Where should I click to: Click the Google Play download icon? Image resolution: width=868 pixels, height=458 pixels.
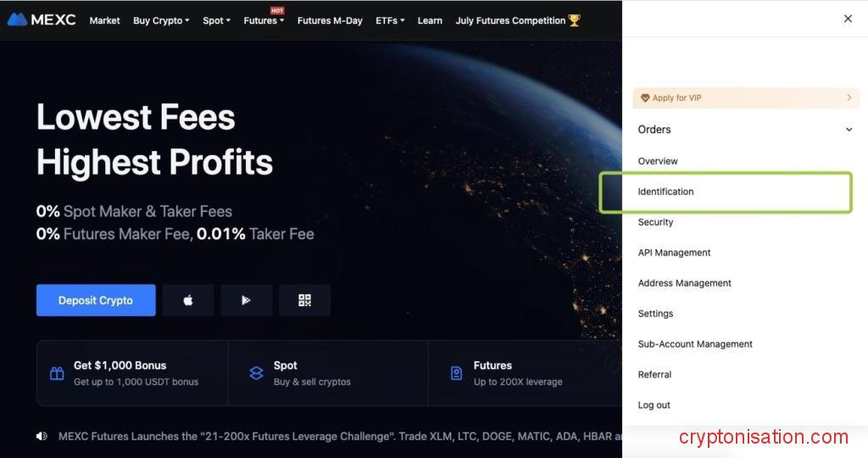(x=246, y=300)
